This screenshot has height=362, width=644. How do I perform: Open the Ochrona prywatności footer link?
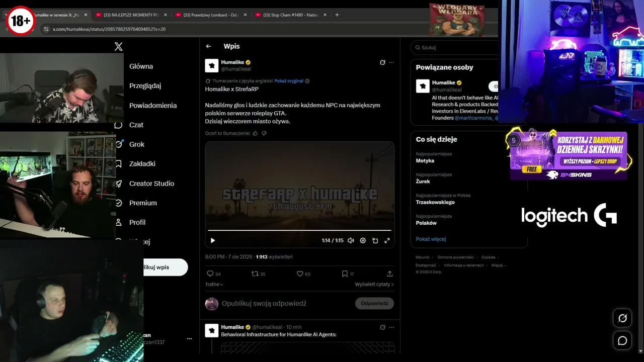[455, 257]
